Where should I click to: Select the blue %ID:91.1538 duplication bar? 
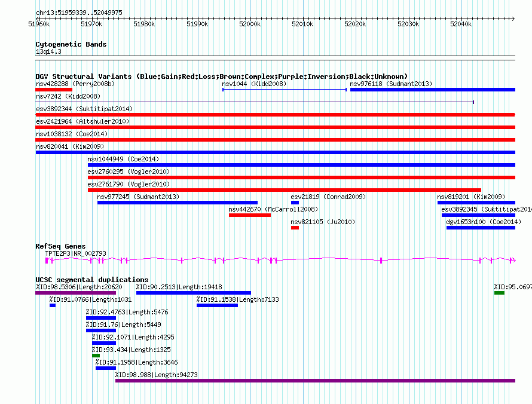click(x=217, y=305)
